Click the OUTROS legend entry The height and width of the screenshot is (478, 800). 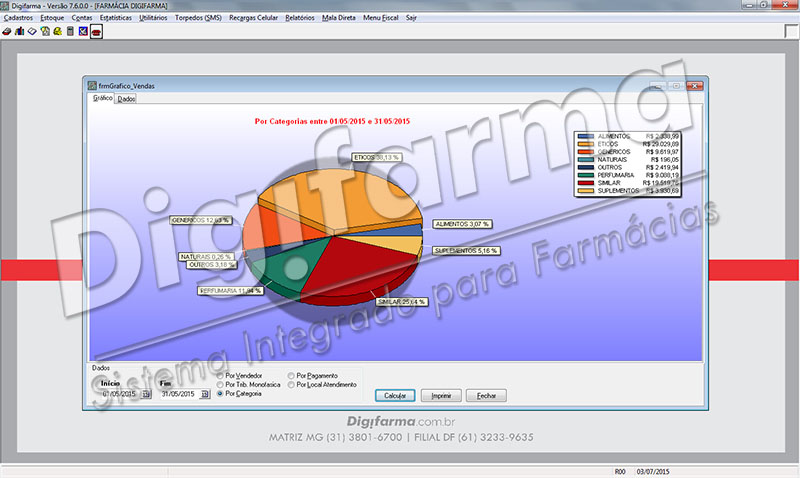(x=628, y=167)
